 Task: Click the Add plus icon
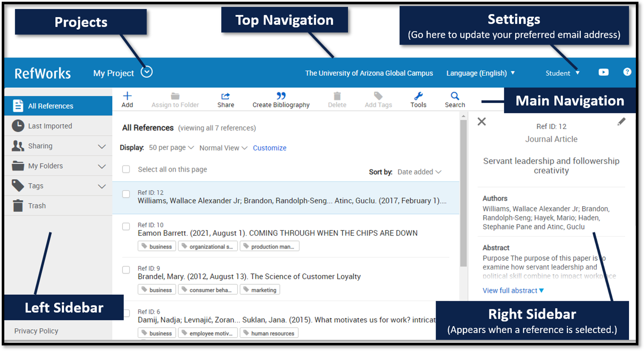tap(127, 96)
